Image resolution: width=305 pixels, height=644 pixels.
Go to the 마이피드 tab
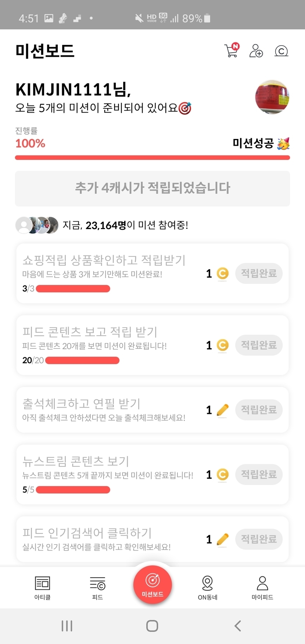tap(262, 587)
